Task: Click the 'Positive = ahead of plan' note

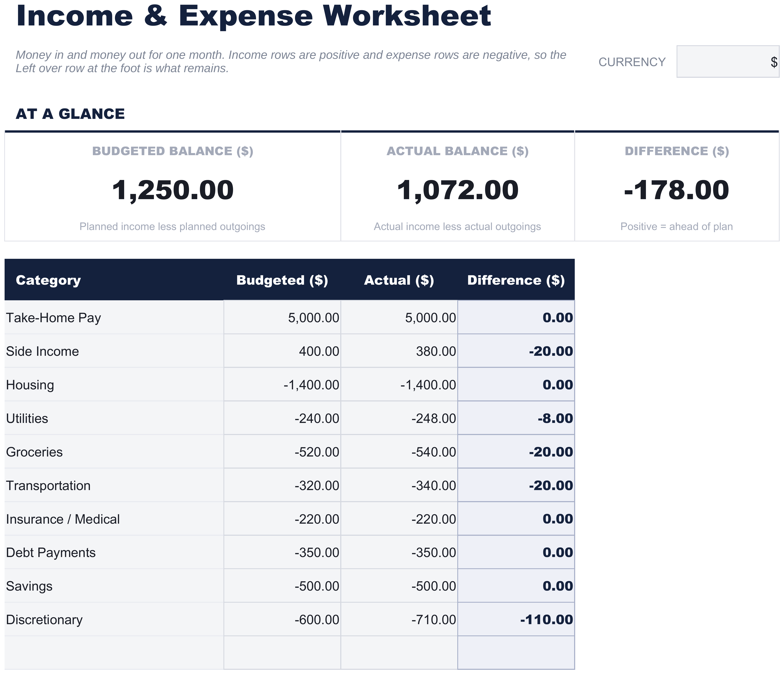Action: pos(677,226)
